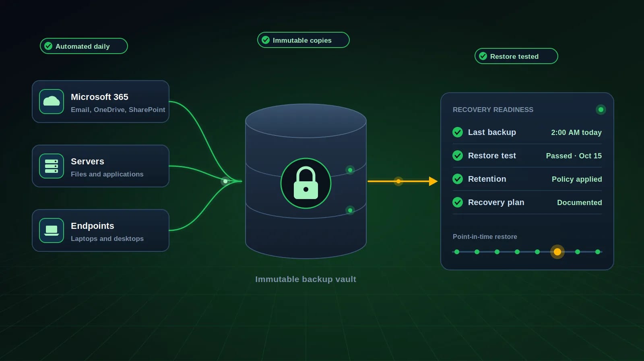
Task: Click the "Passed · Oct 15" value
Action: [574, 156]
